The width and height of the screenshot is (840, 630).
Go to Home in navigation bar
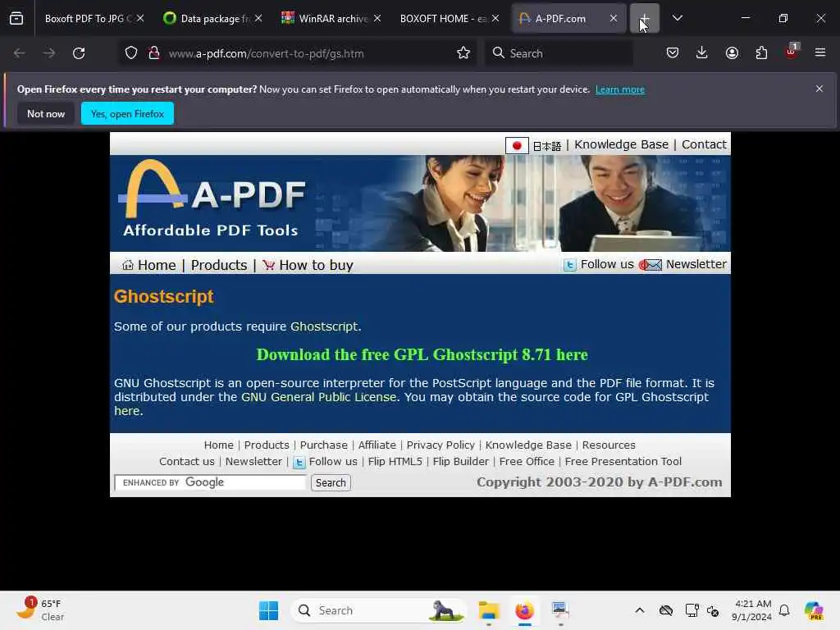[157, 265]
